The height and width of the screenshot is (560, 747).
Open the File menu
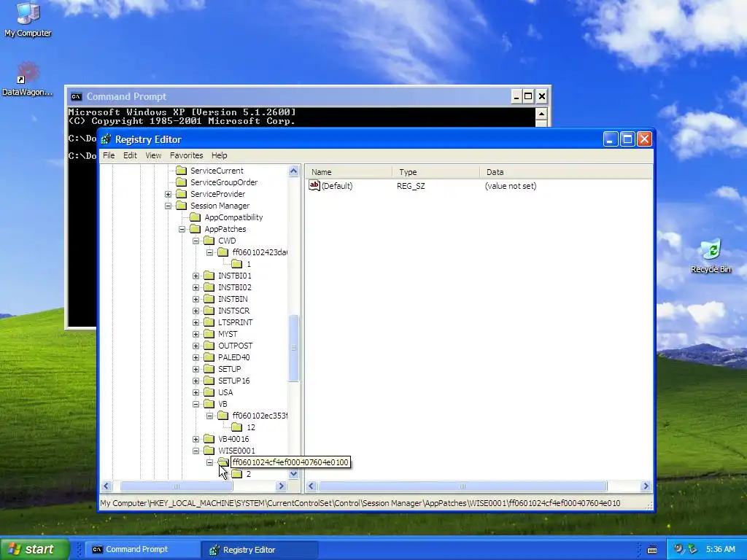pos(109,155)
